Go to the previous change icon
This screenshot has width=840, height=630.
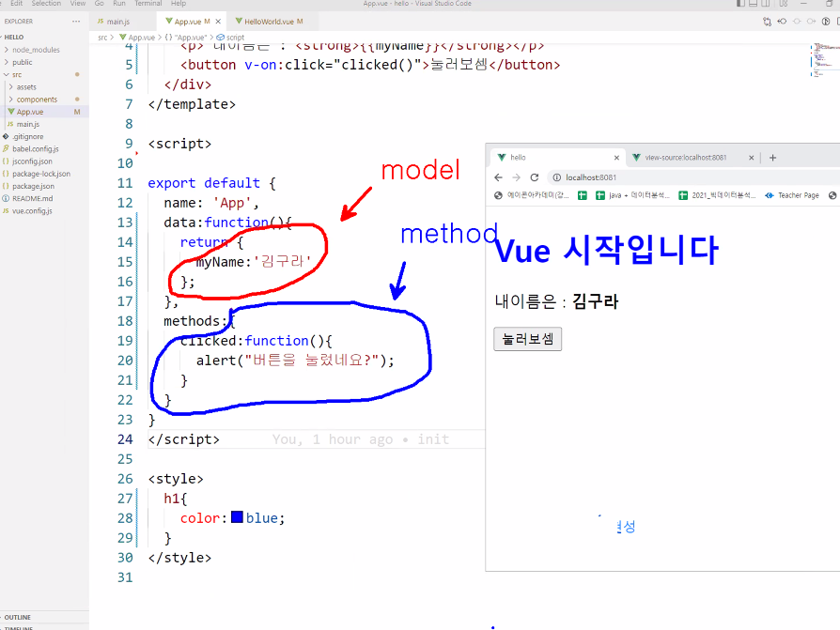782,22
